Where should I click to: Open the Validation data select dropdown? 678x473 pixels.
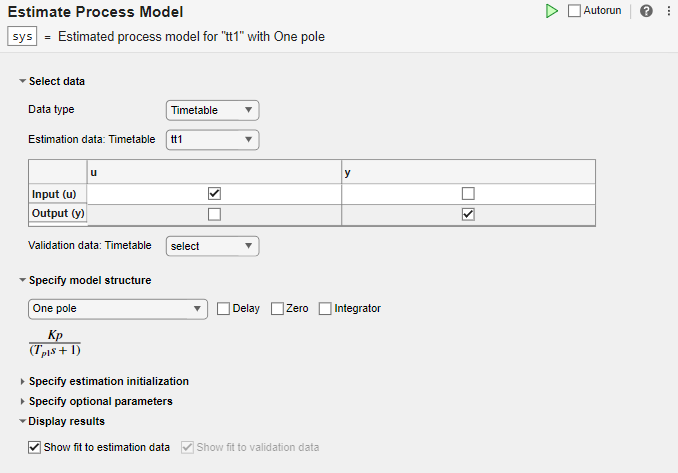click(212, 245)
